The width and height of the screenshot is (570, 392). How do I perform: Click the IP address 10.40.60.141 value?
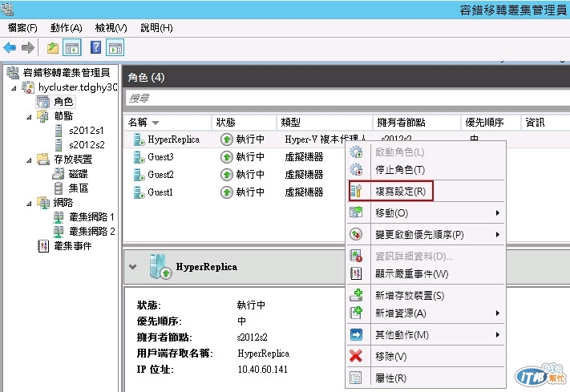click(x=262, y=370)
